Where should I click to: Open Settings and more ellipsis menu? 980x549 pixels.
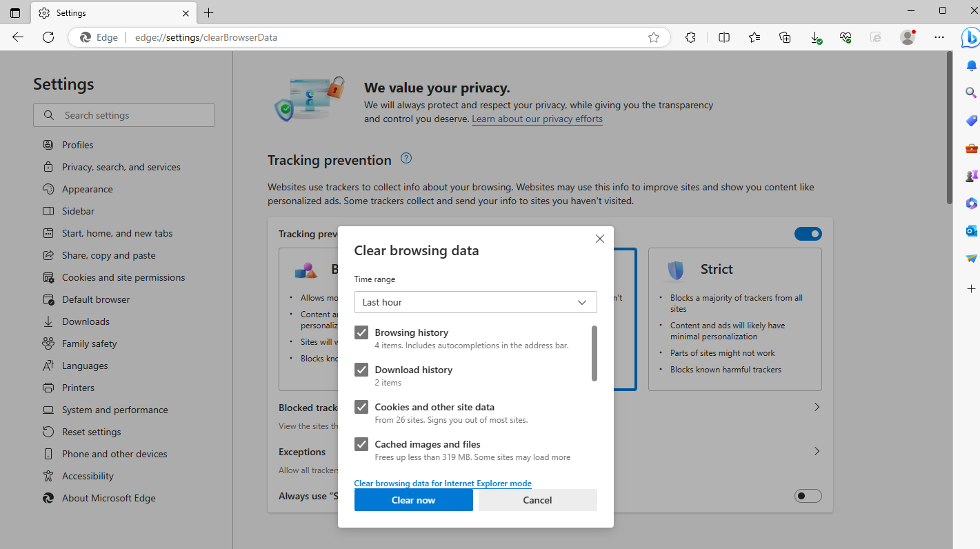pyautogui.click(x=939, y=37)
